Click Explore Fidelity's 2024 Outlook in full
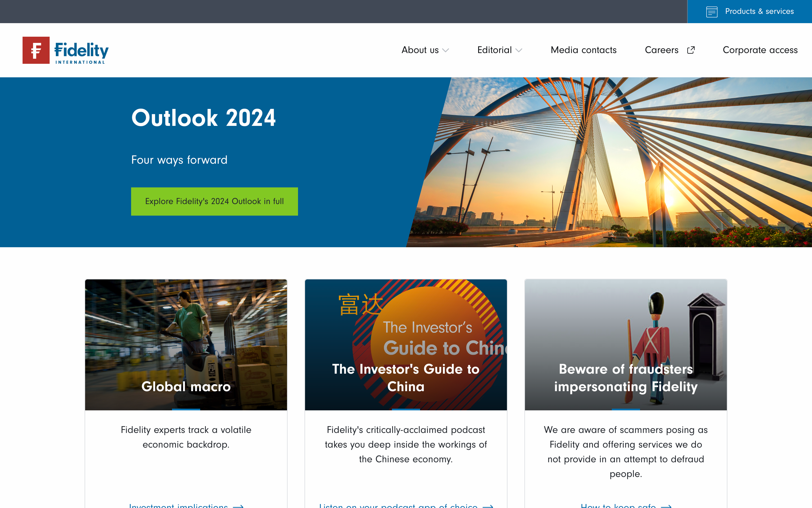 pos(214,201)
